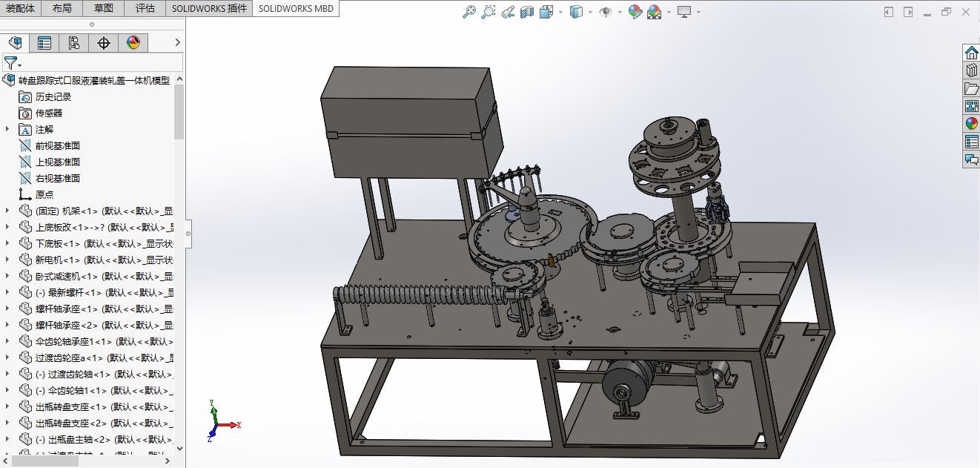Open the SolidWorks Forum task pane icon

pos(971,159)
